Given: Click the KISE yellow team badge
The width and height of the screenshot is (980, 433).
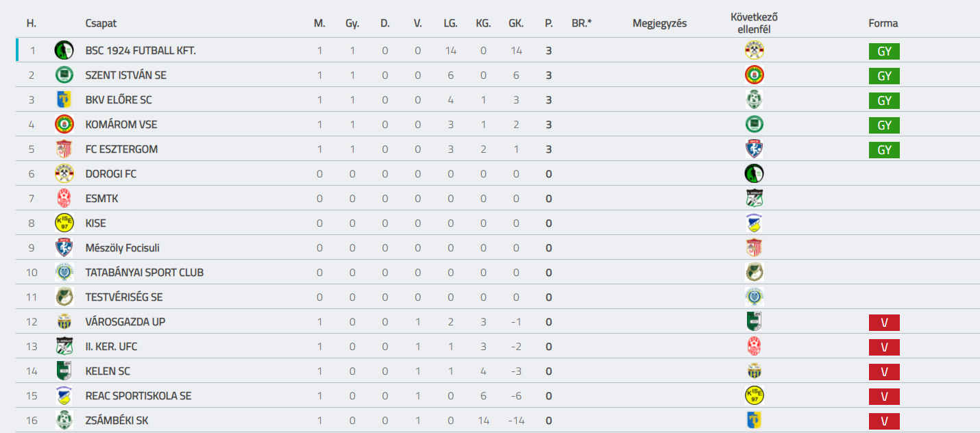Looking at the screenshot, I should click(64, 223).
